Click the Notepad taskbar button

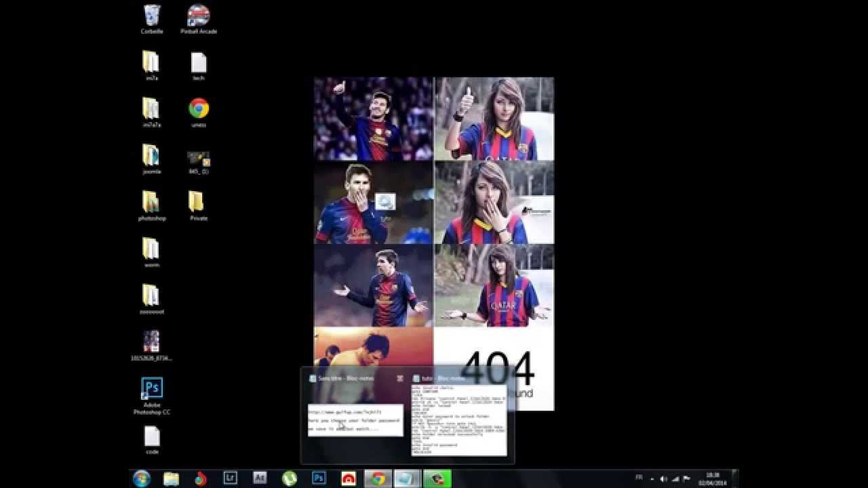pos(408,479)
